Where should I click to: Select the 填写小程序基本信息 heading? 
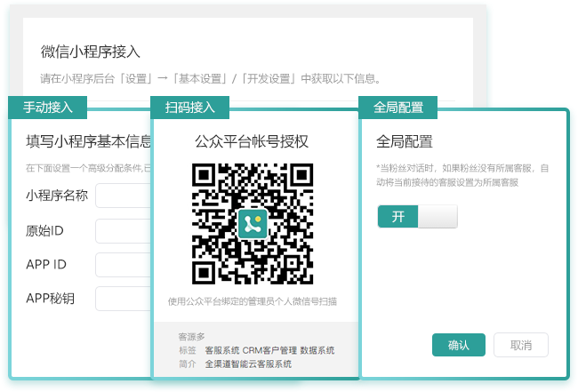point(88,141)
